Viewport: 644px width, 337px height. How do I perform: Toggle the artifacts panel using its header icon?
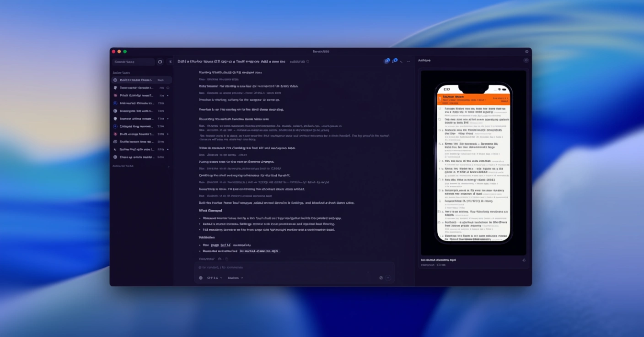526,60
